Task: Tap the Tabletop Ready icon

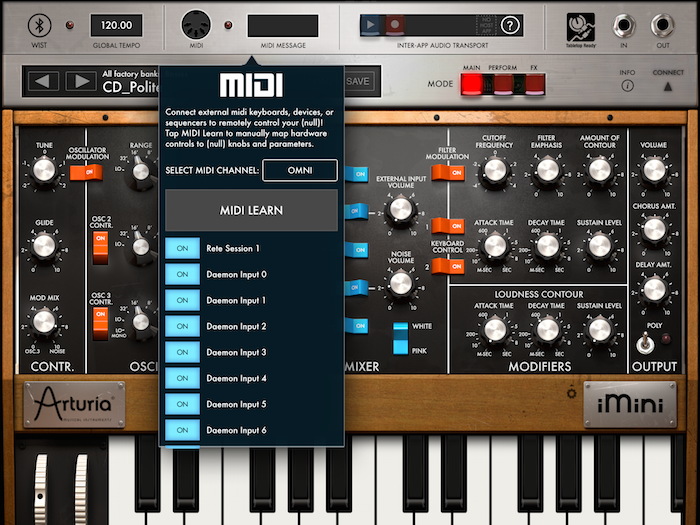Action: (581, 29)
